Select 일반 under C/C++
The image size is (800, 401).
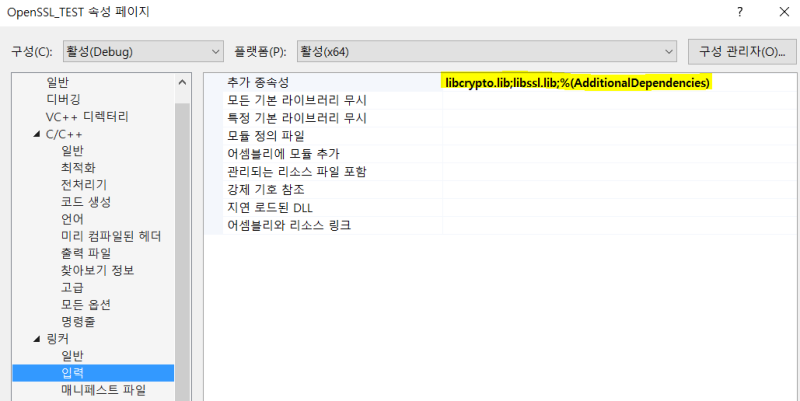tap(72, 151)
